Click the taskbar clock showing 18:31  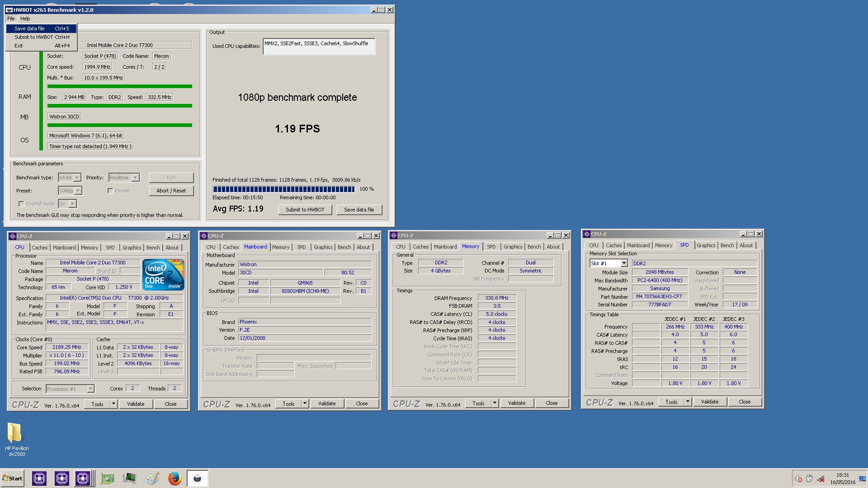point(843,479)
